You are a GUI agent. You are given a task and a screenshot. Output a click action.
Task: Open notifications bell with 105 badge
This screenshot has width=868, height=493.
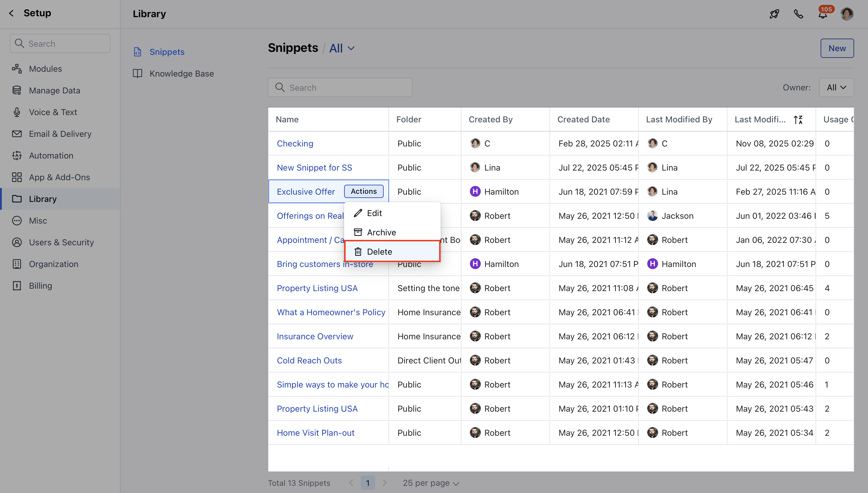822,14
